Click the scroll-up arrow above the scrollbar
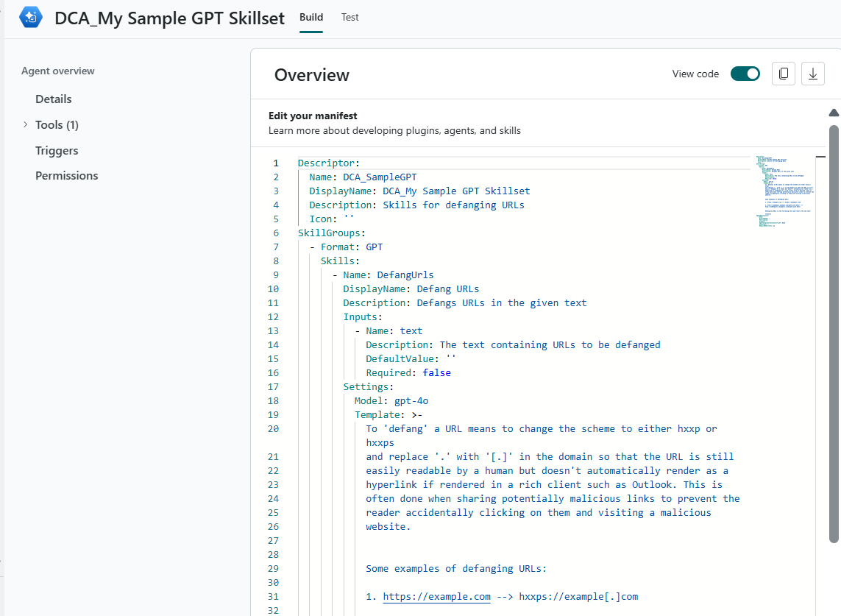Screen dimensions: 841x616 834,113
